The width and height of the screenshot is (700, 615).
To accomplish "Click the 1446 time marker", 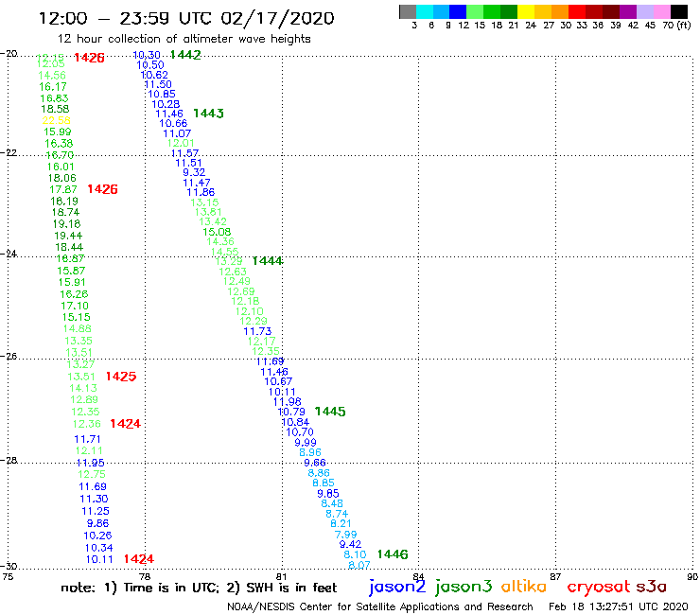I will coord(393,554).
